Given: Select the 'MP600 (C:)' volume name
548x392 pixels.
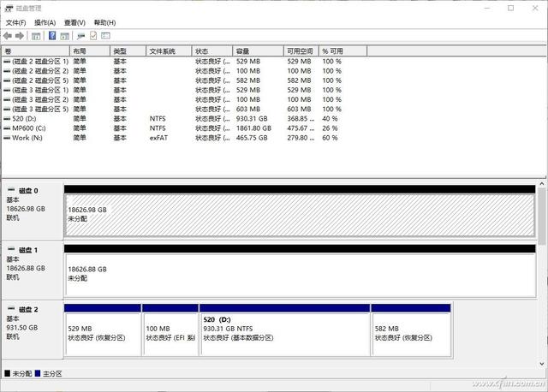Looking at the screenshot, I should tap(29, 128).
